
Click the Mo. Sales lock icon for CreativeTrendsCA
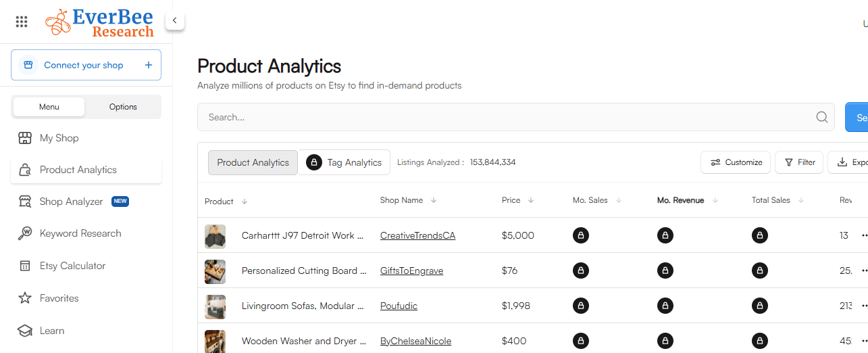581,235
